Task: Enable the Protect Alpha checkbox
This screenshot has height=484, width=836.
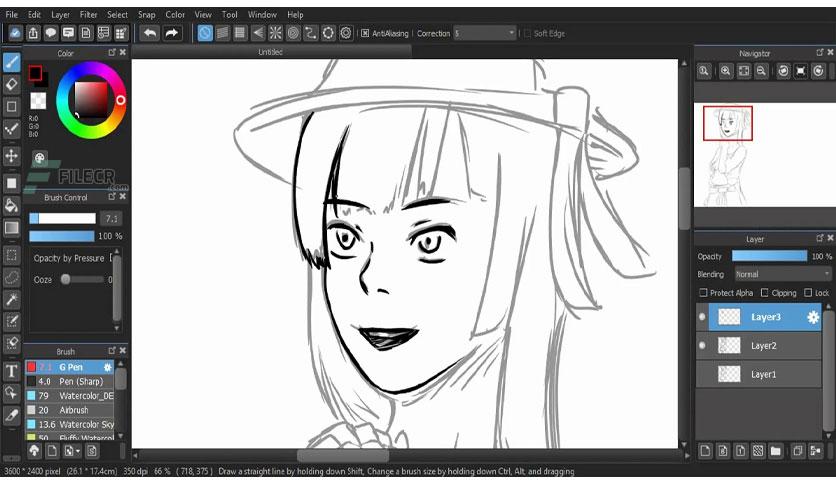Action: click(x=703, y=293)
